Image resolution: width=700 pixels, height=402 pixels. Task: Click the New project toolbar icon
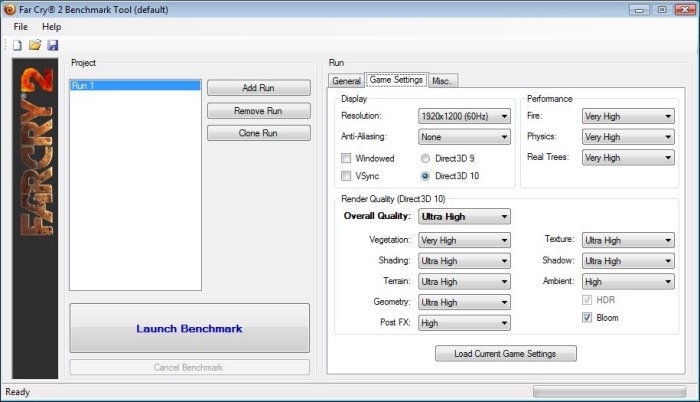[x=17, y=45]
